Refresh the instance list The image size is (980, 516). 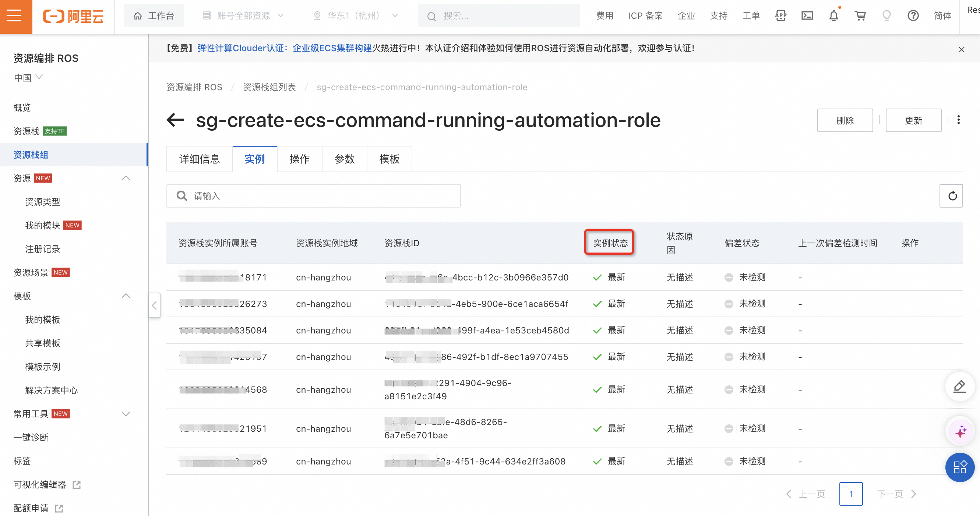[951, 196]
